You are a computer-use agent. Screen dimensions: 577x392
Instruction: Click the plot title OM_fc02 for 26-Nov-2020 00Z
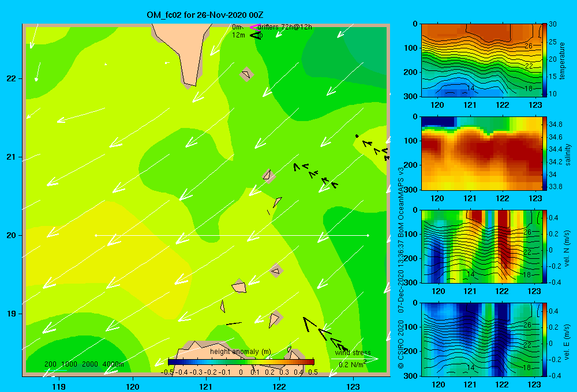tap(205, 15)
